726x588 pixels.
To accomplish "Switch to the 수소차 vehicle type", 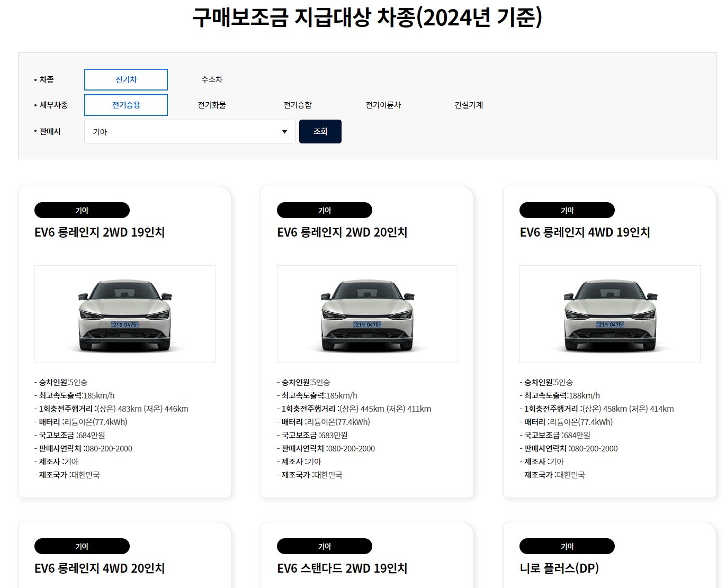I will pyautogui.click(x=212, y=79).
